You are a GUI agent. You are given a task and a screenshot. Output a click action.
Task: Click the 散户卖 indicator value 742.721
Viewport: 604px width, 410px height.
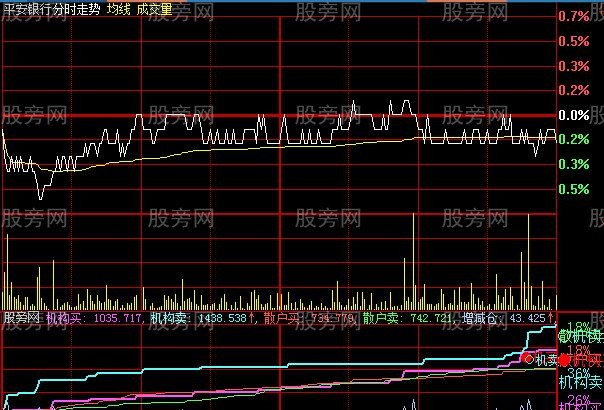[x=426, y=318]
